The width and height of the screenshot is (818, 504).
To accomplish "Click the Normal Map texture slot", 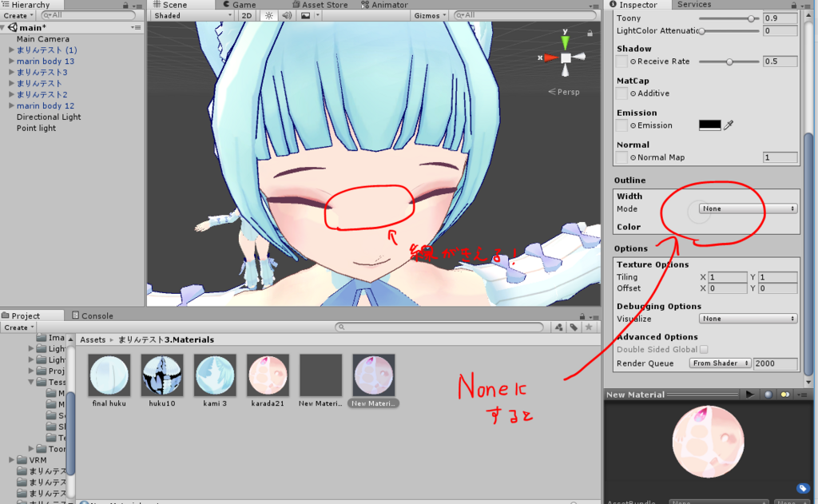I will point(621,157).
